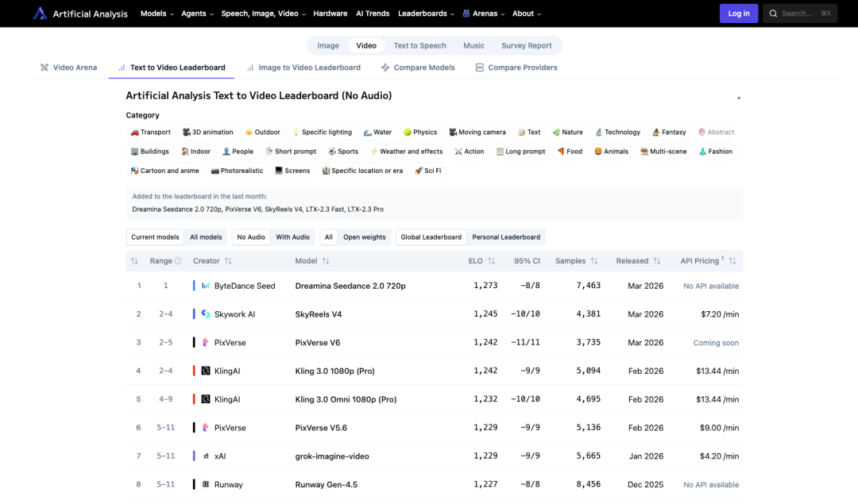Click the Artificial Analysis logo icon
The height and width of the screenshot is (504, 858).
click(40, 13)
